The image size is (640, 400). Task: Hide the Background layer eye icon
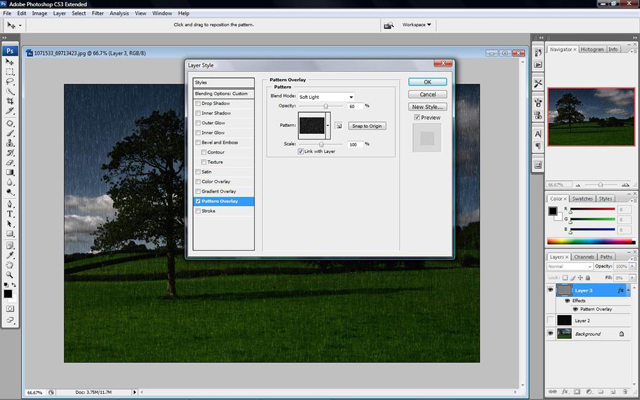550,334
